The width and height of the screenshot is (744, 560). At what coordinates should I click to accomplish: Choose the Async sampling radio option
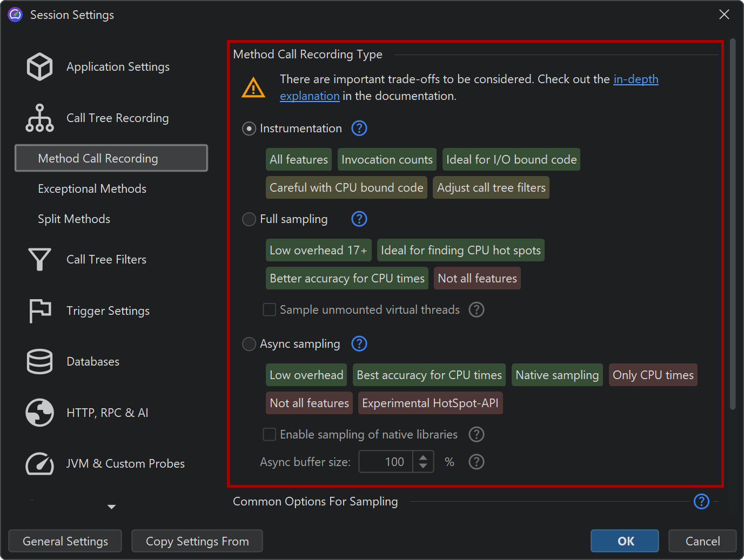249,344
